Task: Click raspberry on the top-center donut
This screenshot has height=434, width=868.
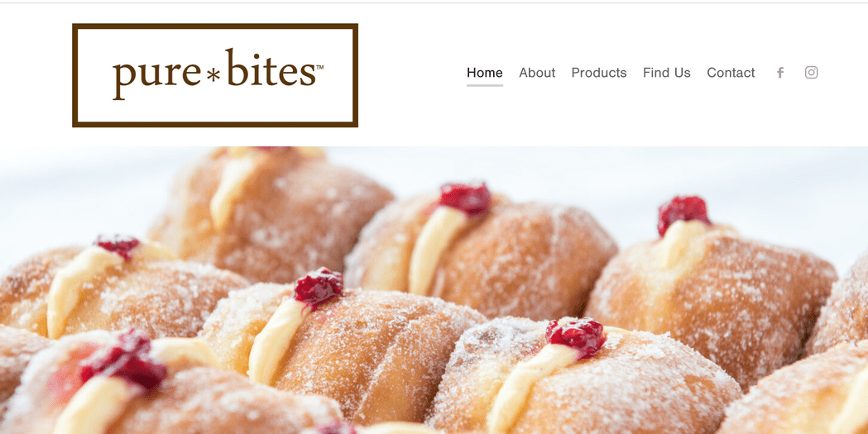Action: click(x=465, y=198)
